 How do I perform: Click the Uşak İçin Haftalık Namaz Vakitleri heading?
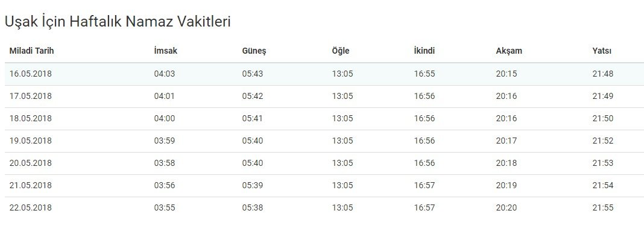pos(118,21)
